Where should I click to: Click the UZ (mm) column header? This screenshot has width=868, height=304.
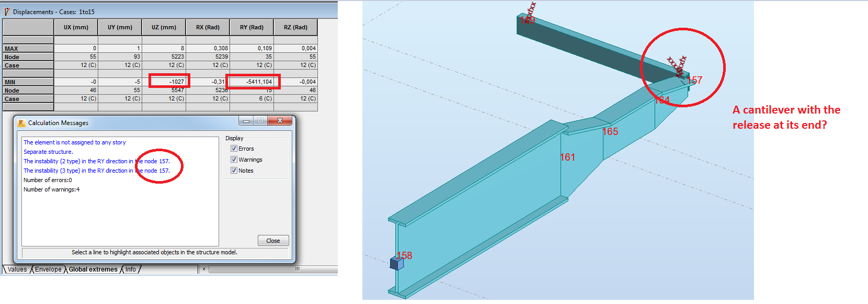coord(164,27)
